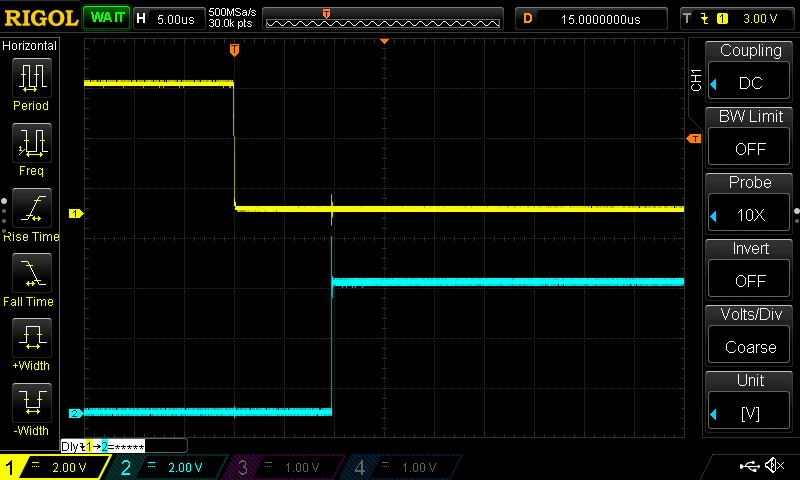
Task: Click the falling edge trigger icon
Action: pyautogui.click(x=705, y=19)
